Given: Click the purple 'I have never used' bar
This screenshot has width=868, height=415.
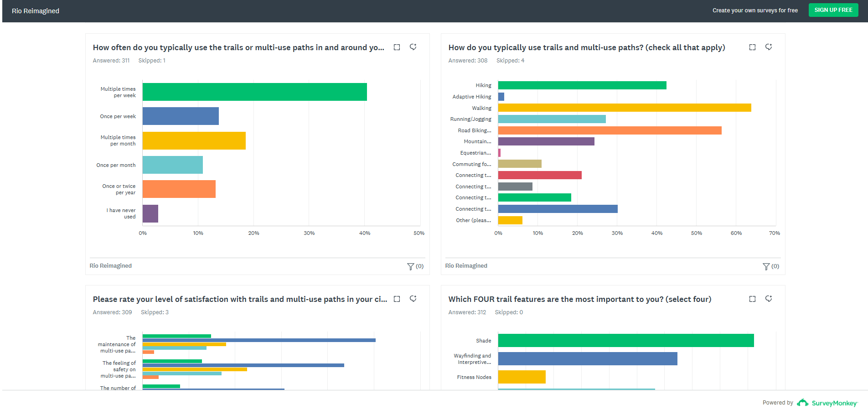Looking at the screenshot, I should pos(150,213).
